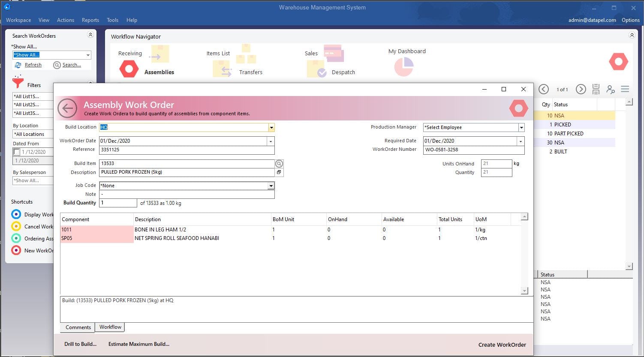Click the Filters funnel icon
The height and width of the screenshot is (357, 644).
click(18, 82)
